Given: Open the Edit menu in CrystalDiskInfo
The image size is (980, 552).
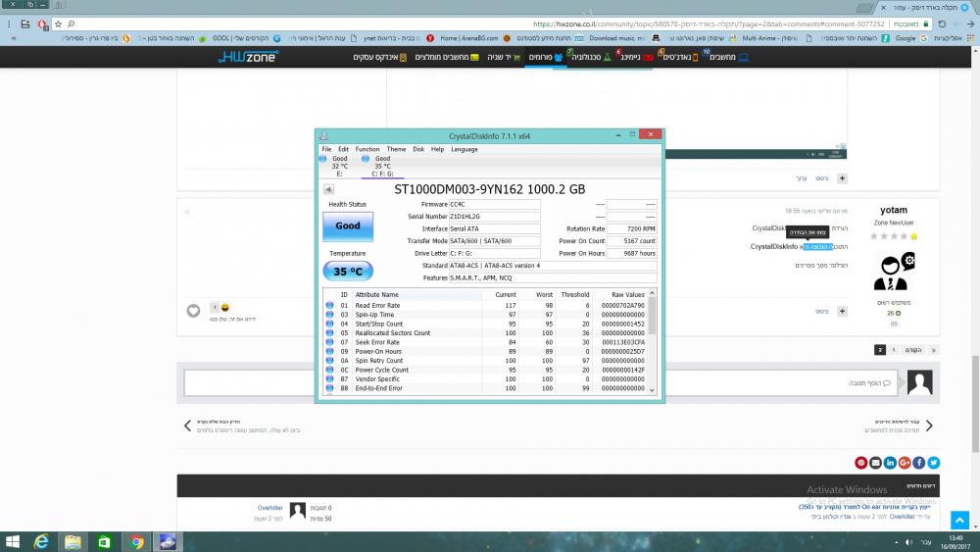Looking at the screenshot, I should point(343,149).
